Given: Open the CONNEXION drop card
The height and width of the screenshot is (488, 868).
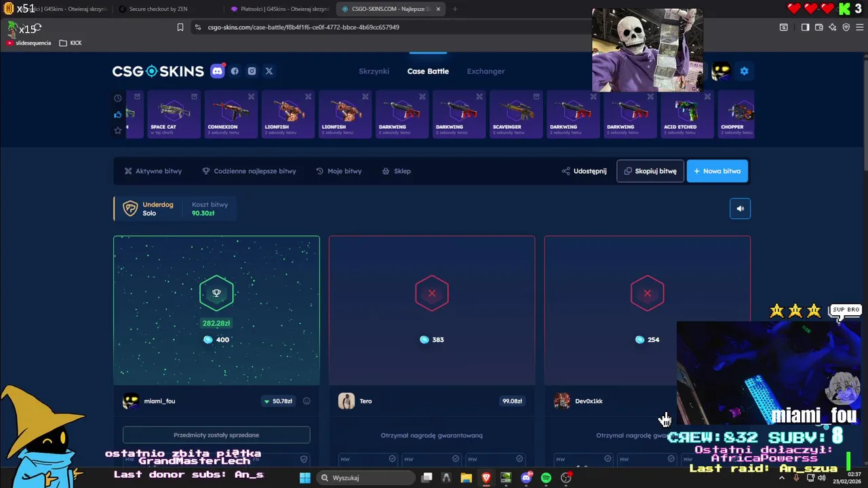Looking at the screenshot, I should [230, 115].
